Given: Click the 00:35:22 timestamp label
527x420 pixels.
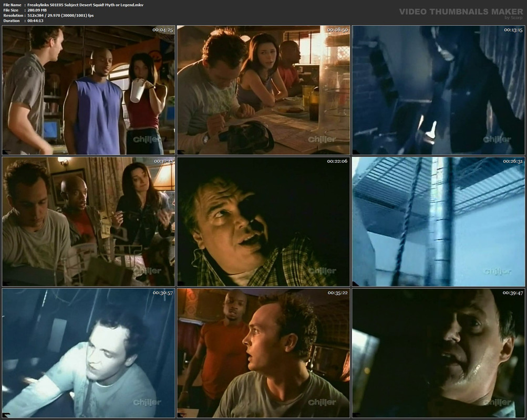Looking at the screenshot, I should [338, 293].
